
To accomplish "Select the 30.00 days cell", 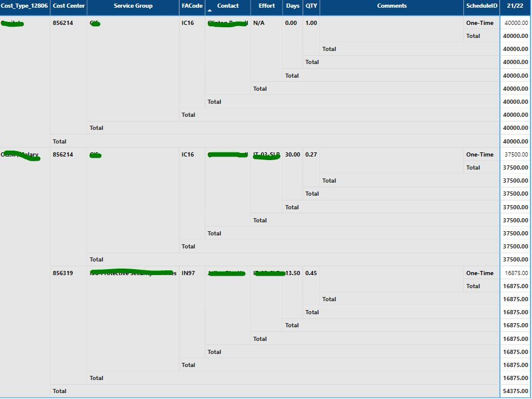I will pyautogui.click(x=293, y=155).
